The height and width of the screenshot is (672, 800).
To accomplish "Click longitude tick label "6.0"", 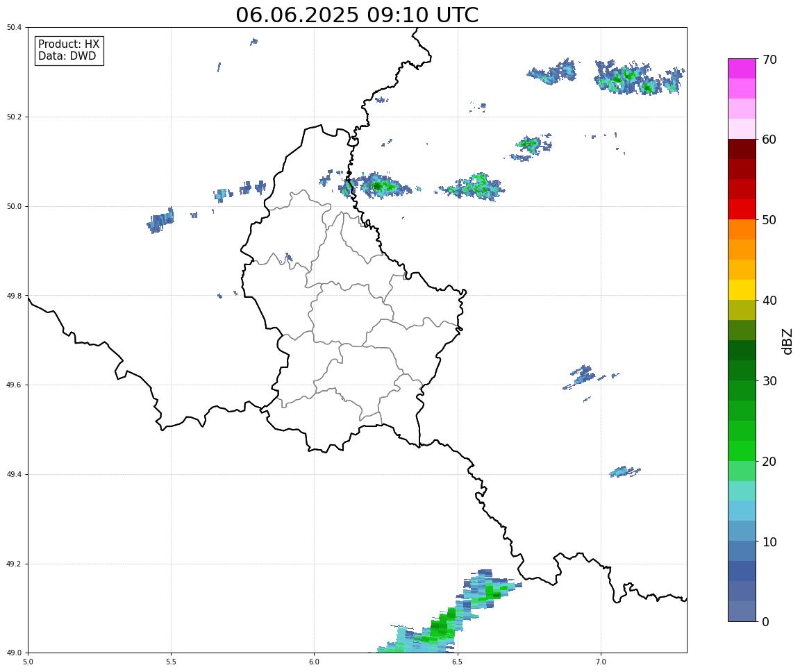I will coord(315,662).
